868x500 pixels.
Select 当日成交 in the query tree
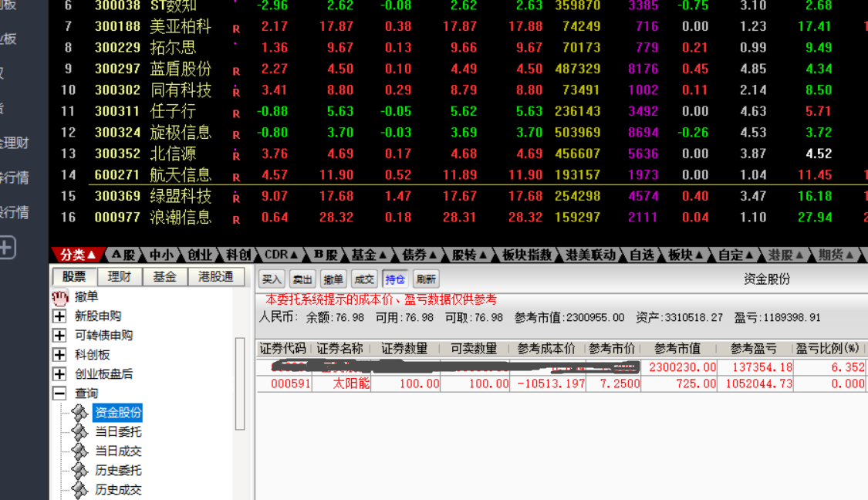(118, 451)
